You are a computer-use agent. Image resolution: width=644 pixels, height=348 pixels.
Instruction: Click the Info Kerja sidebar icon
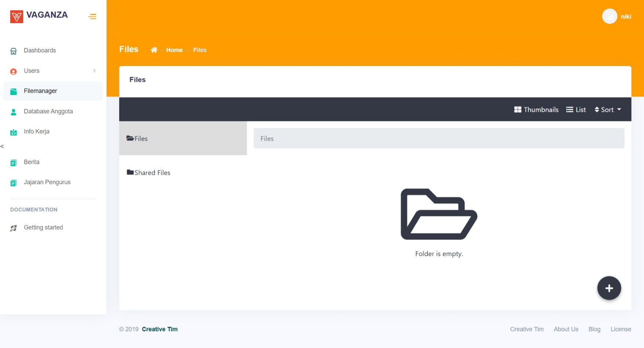pyautogui.click(x=14, y=132)
